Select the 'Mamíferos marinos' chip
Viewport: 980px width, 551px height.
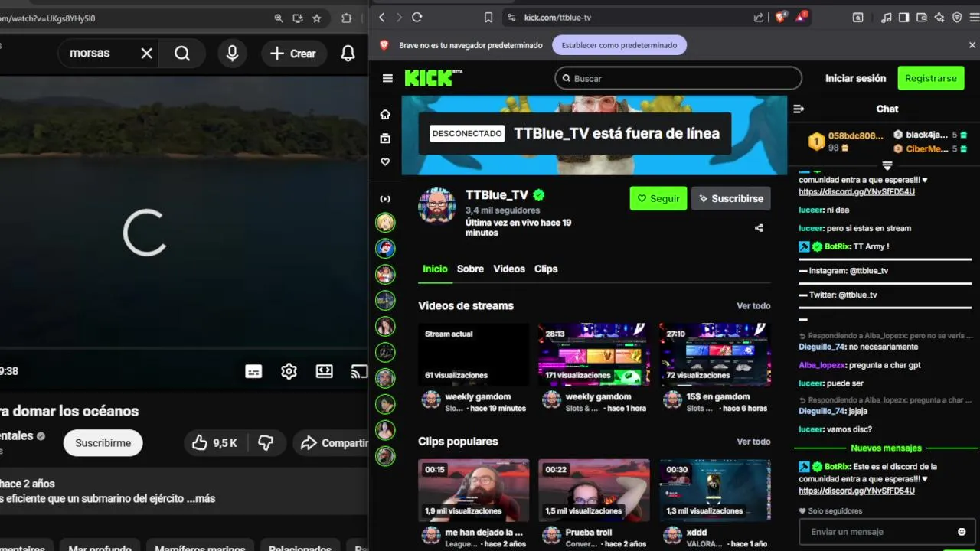click(x=201, y=545)
